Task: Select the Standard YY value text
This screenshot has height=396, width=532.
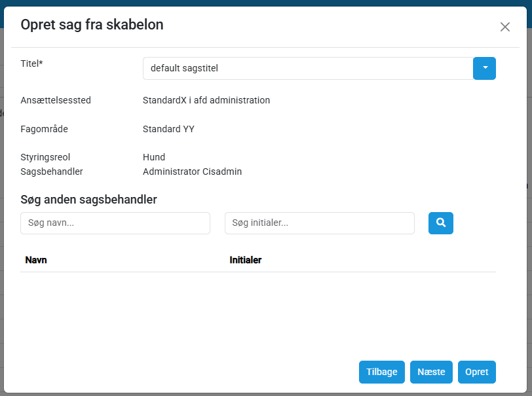Action: tap(168, 129)
